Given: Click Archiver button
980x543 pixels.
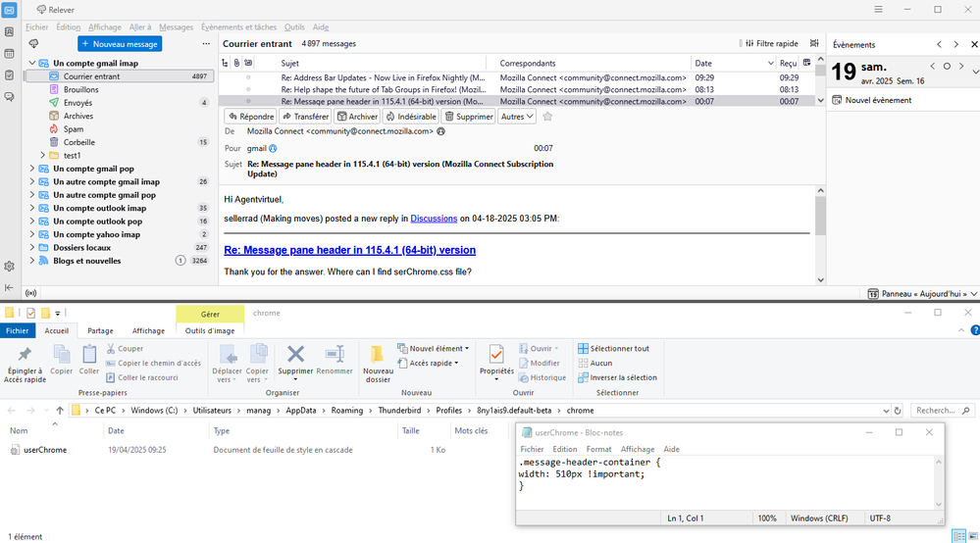Looking at the screenshot, I should (357, 116).
